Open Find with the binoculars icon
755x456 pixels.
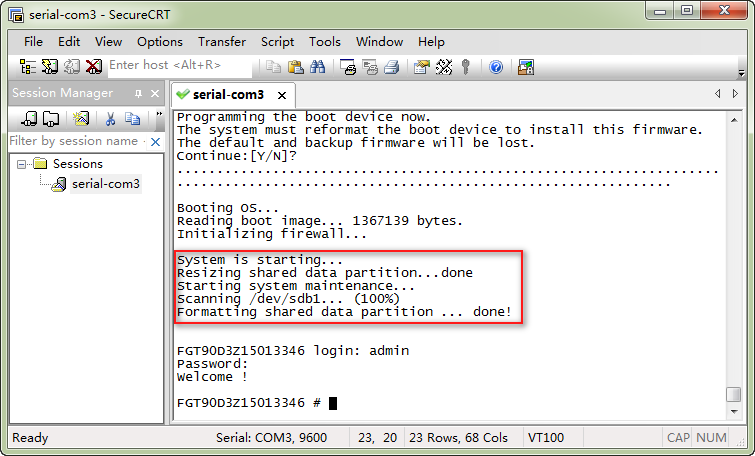[x=317, y=67]
